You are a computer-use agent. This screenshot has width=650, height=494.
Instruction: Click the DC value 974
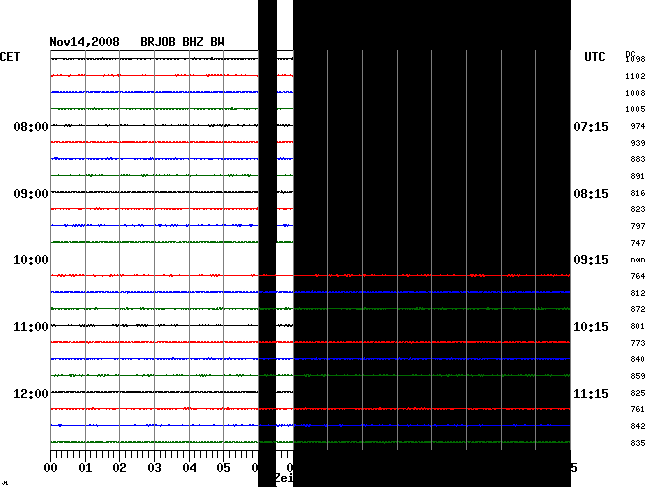click(x=638, y=126)
